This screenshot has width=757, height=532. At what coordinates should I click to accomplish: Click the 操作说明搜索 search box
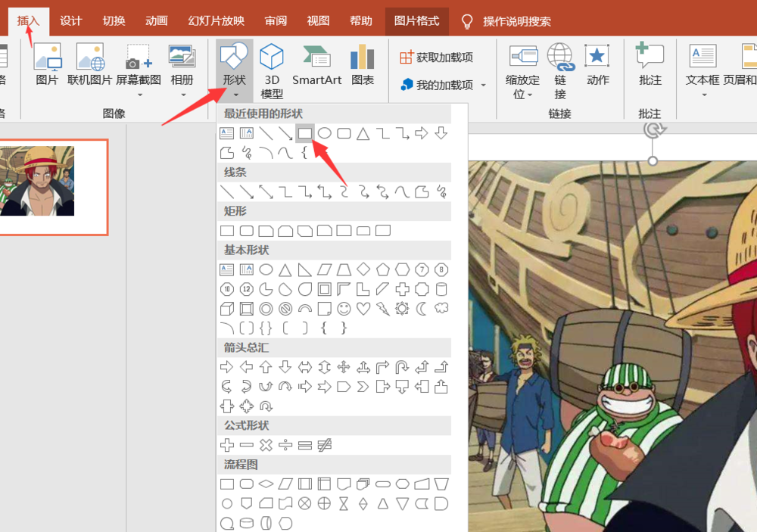click(517, 21)
